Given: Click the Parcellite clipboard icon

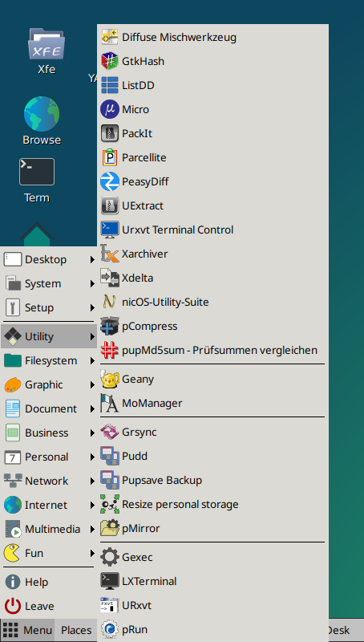Looking at the screenshot, I should click(x=110, y=157).
